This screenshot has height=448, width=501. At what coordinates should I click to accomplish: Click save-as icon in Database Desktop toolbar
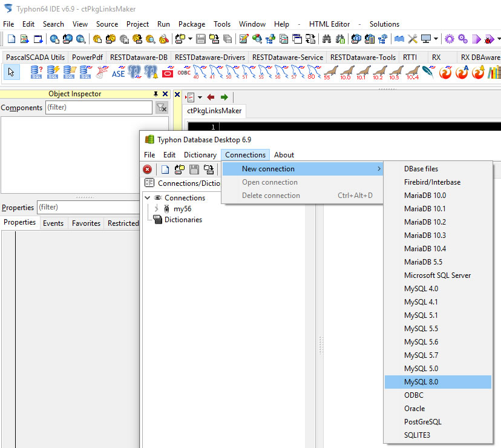click(209, 170)
